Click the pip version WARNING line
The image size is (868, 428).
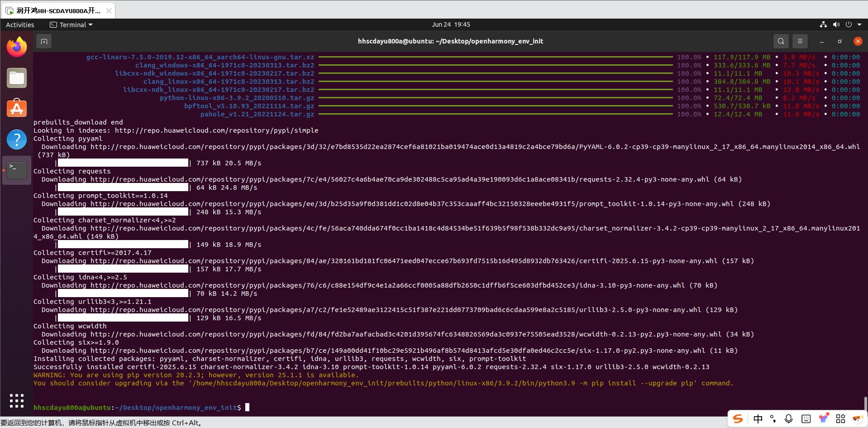click(x=196, y=375)
